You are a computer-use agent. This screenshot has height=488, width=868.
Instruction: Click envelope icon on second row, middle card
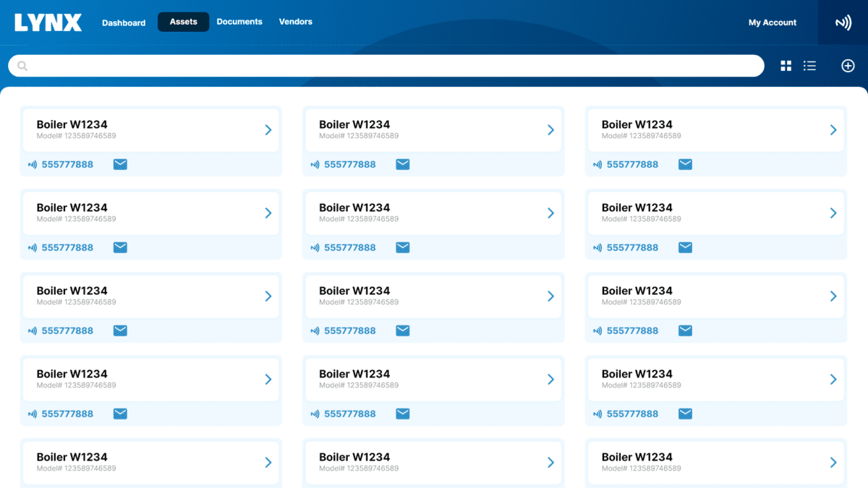click(403, 247)
